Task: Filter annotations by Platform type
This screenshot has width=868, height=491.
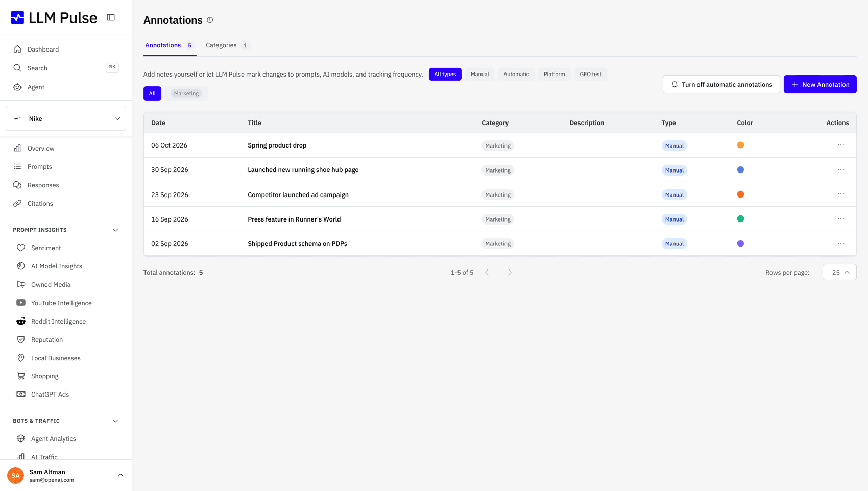Action: point(554,74)
